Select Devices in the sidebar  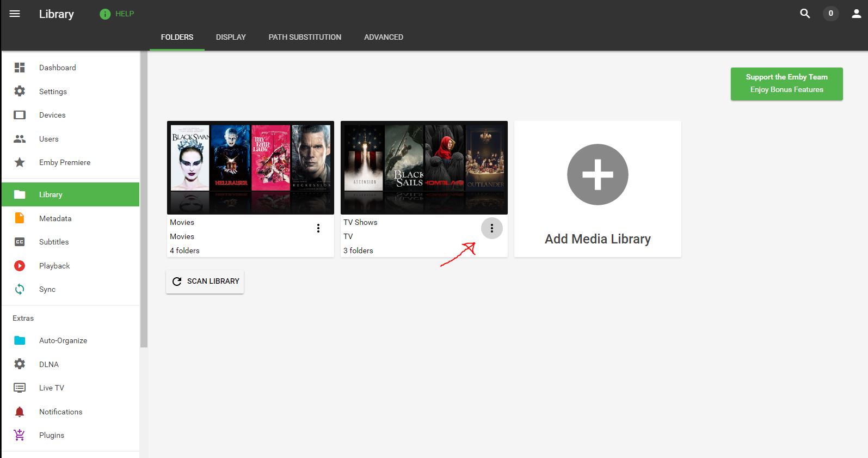point(71,115)
